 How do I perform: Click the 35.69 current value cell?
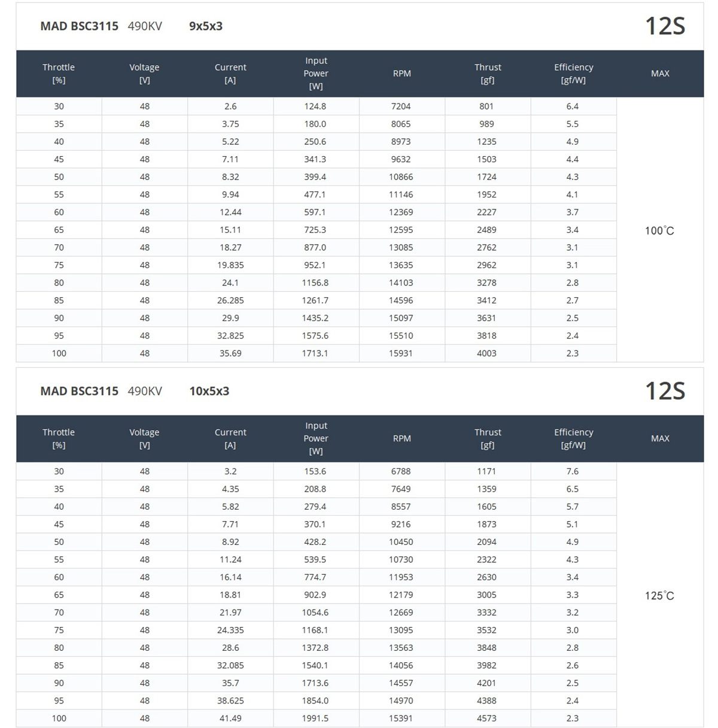pos(230,354)
